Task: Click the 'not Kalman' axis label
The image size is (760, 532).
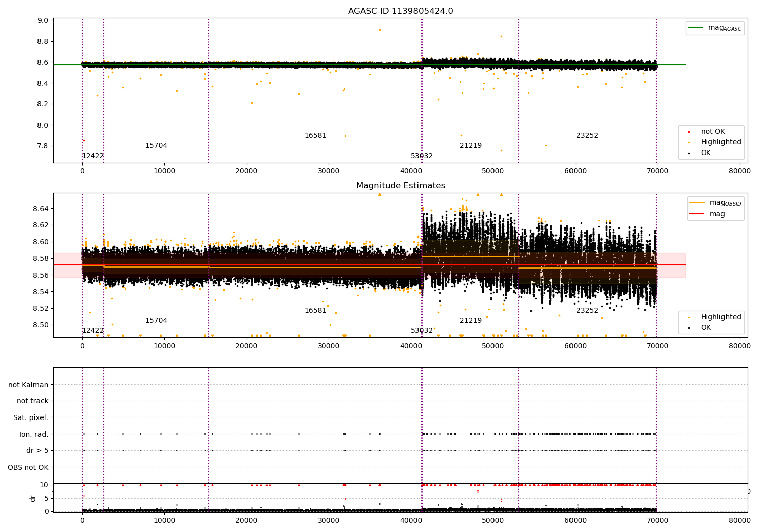Action: point(28,385)
